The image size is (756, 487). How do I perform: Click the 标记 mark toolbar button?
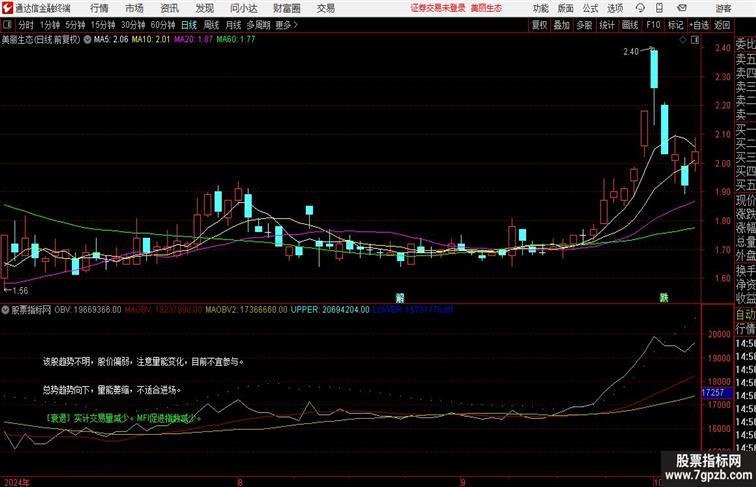[675, 25]
